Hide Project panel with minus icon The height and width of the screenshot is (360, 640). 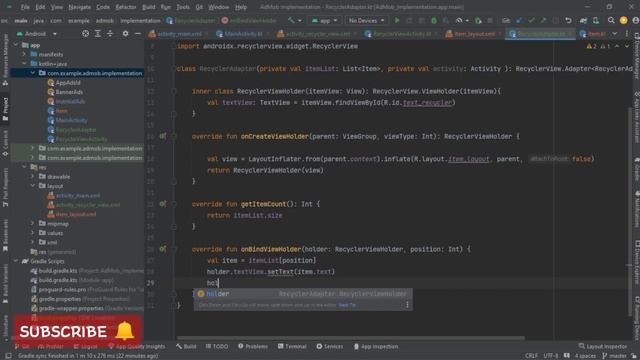138,34
